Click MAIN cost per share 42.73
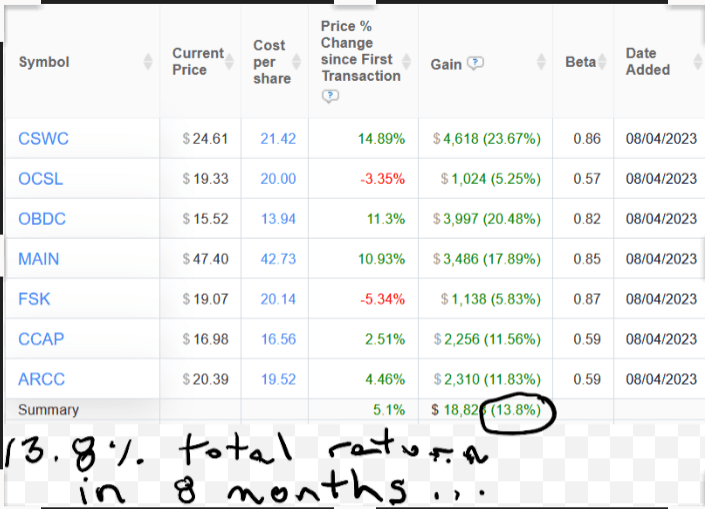The height and width of the screenshot is (509, 705). (278, 259)
